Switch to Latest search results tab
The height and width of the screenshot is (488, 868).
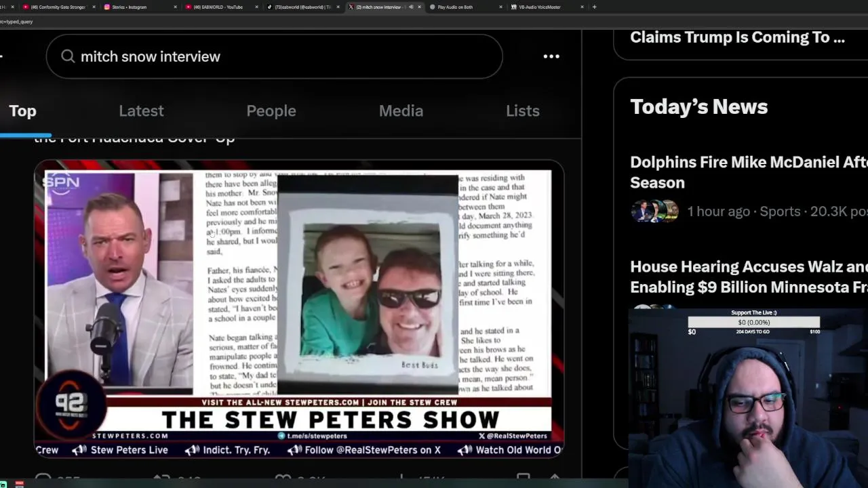point(141,111)
